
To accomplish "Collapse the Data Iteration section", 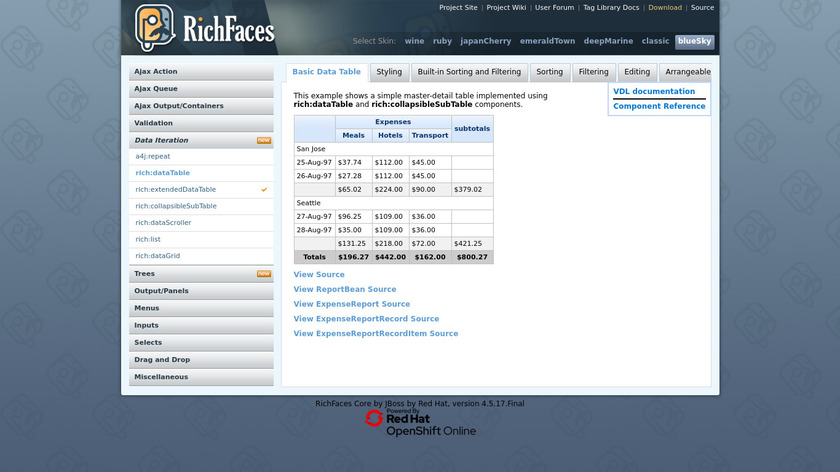I will point(201,140).
